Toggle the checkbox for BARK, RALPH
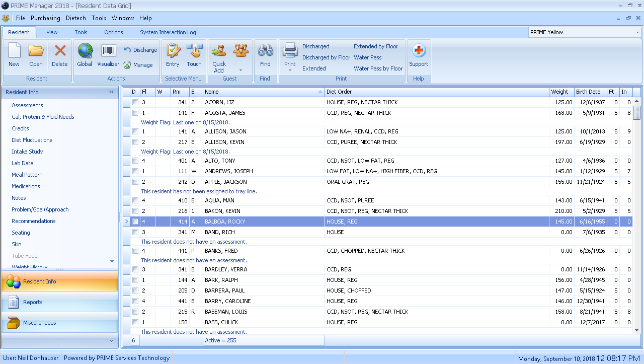 coord(135,280)
